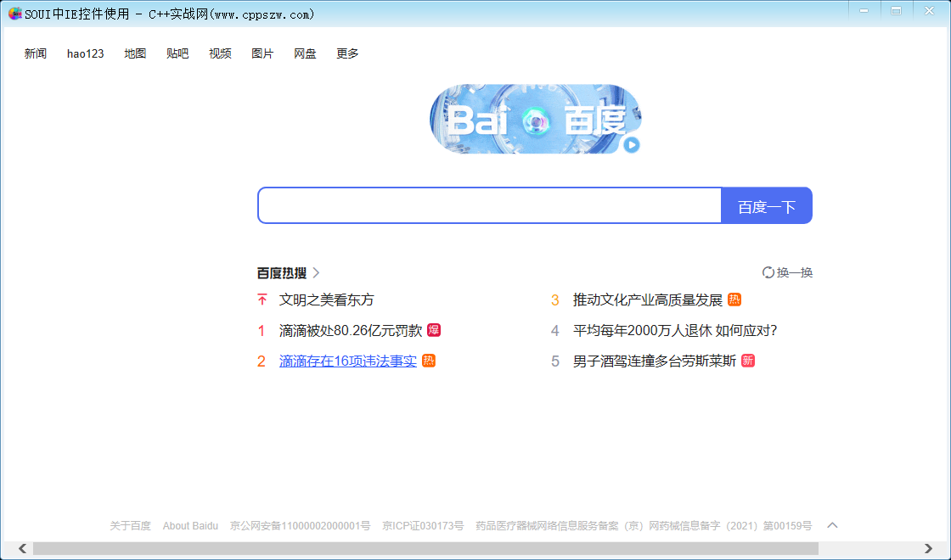
Task: Open hot topic 文明之美看东方
Action: (326, 300)
